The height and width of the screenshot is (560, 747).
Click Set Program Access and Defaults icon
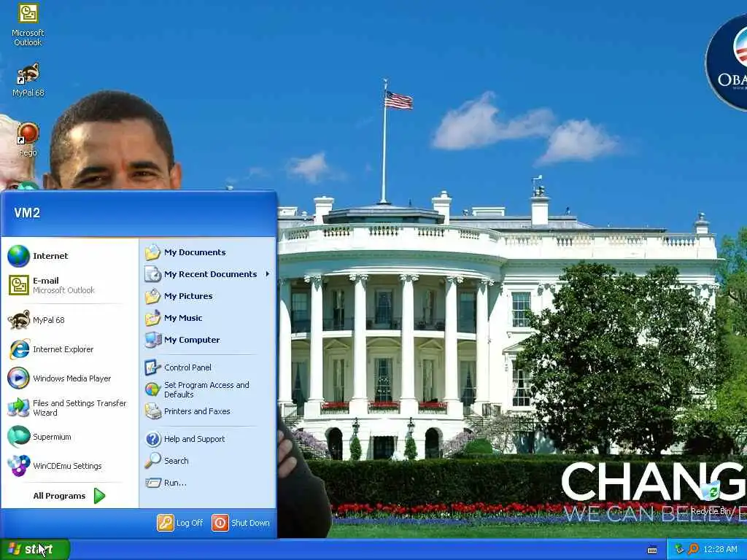[152, 389]
